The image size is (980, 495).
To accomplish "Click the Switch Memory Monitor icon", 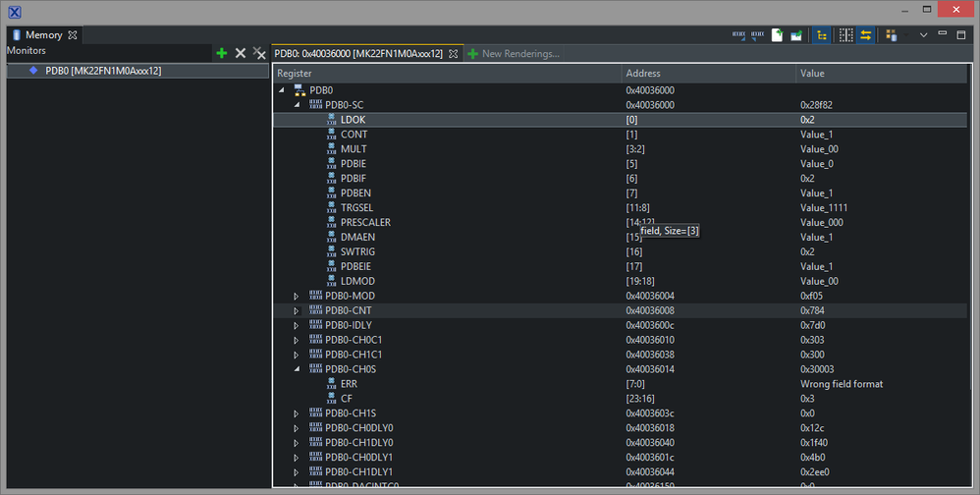I will click(x=892, y=35).
